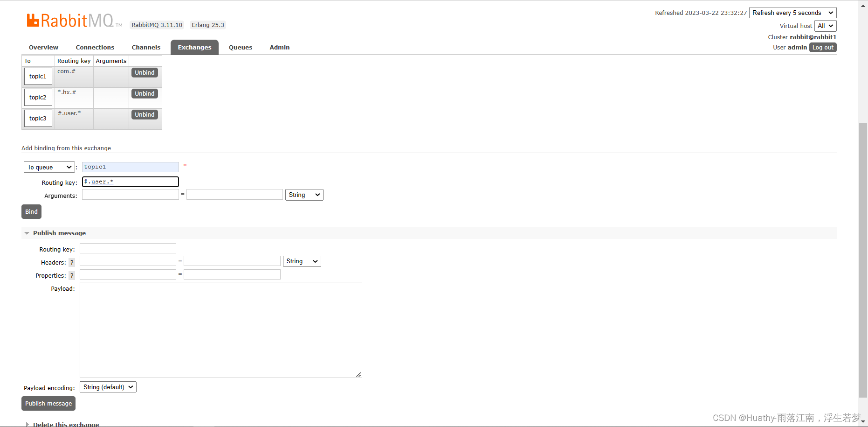
Task: Click the Properties key field
Action: click(128, 274)
